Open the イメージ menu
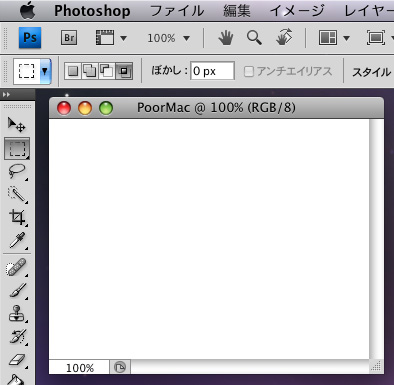The image size is (394, 385). pos(297,11)
